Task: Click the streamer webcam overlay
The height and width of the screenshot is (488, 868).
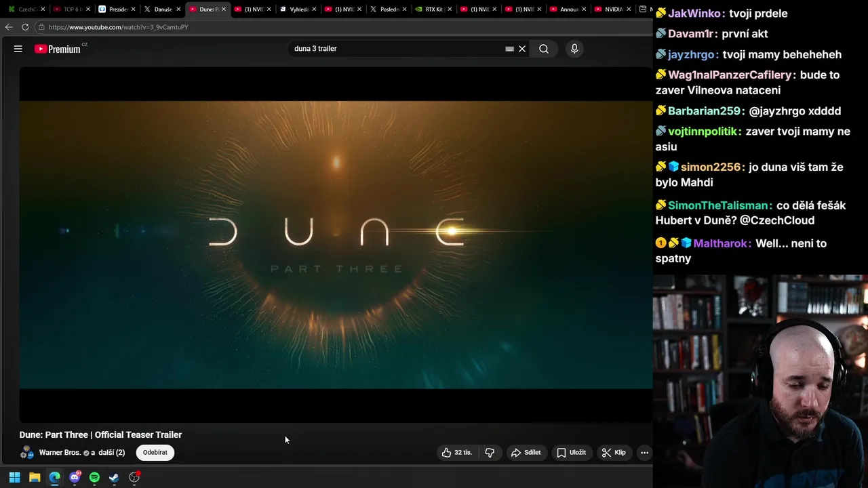Action: coord(760,381)
